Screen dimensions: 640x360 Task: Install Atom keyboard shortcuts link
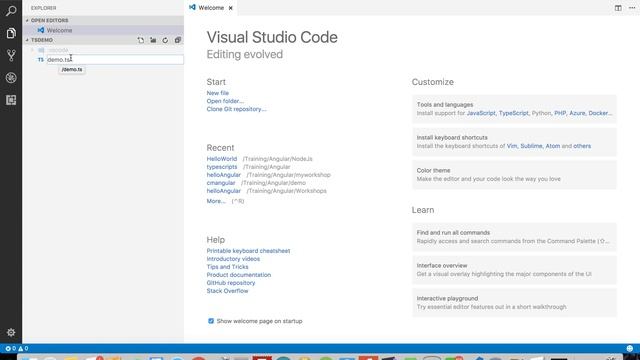(x=553, y=146)
